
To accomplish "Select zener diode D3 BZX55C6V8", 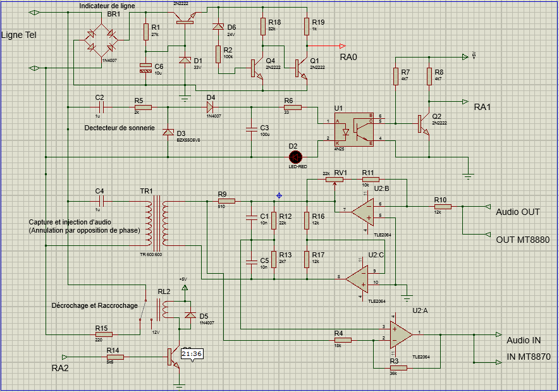I will pos(168,132).
